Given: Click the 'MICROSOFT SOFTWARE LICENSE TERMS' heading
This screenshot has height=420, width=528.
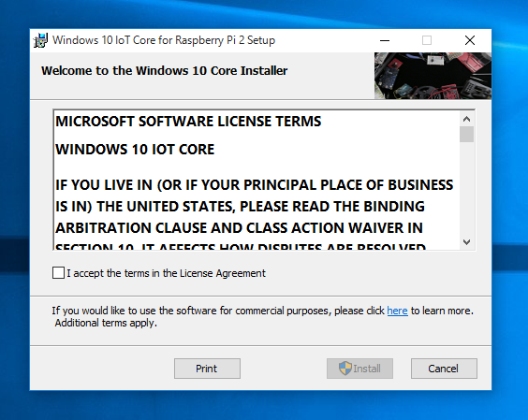Looking at the screenshot, I should 188,122.
